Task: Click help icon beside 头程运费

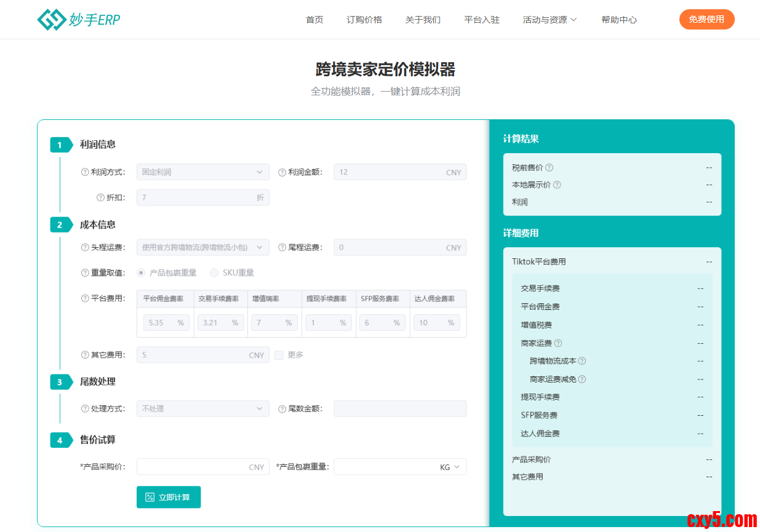Action: pyautogui.click(x=86, y=247)
